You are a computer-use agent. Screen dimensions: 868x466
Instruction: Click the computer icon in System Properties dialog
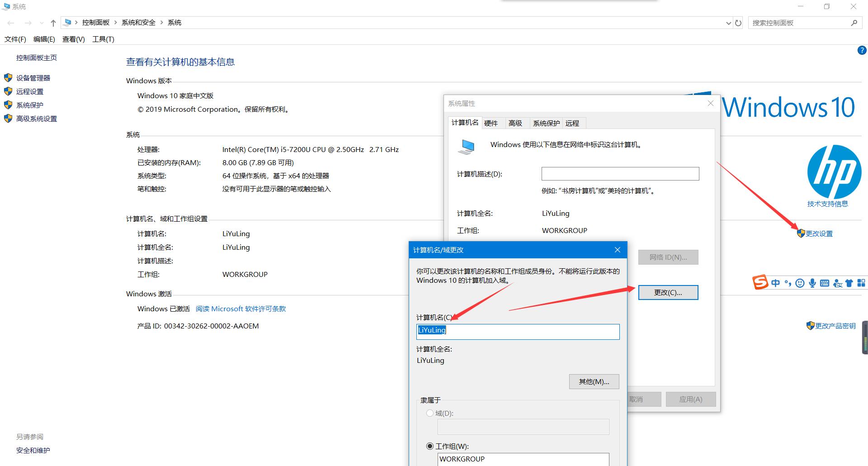466,147
